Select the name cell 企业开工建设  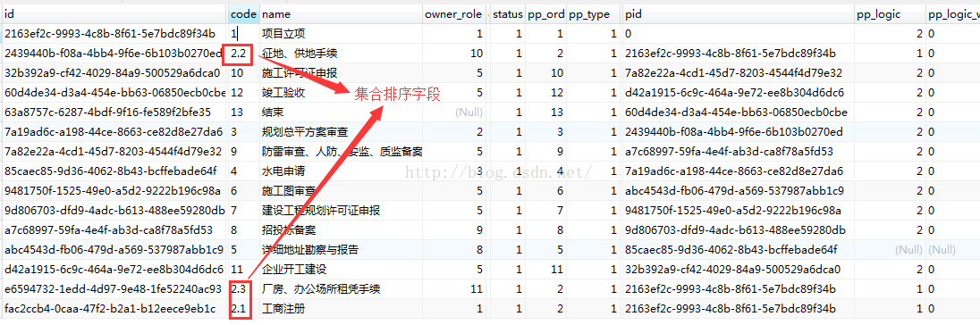coord(341,270)
